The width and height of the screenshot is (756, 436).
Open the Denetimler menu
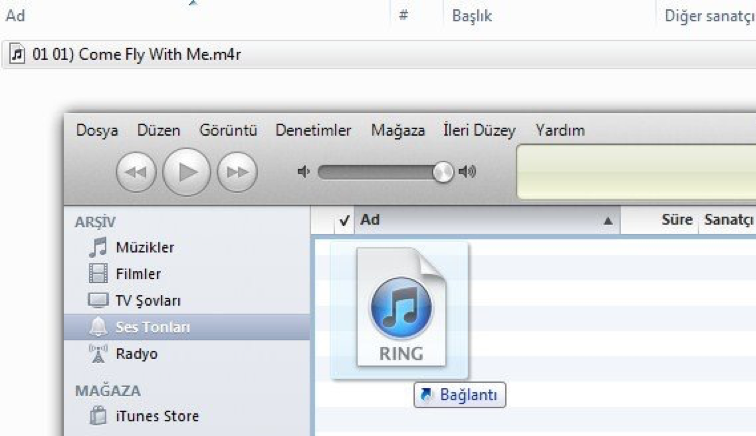[x=313, y=130]
